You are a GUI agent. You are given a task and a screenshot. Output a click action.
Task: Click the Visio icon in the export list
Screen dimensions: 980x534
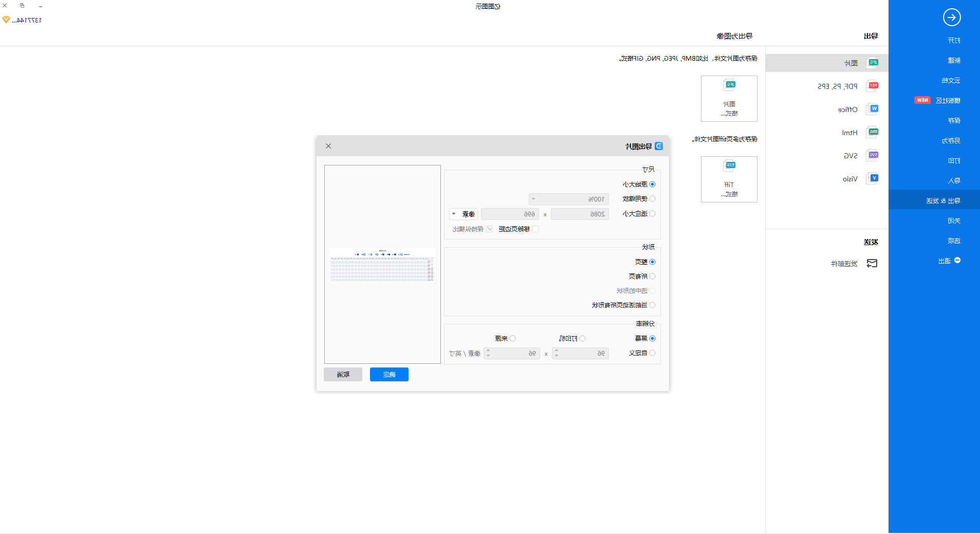(x=873, y=178)
